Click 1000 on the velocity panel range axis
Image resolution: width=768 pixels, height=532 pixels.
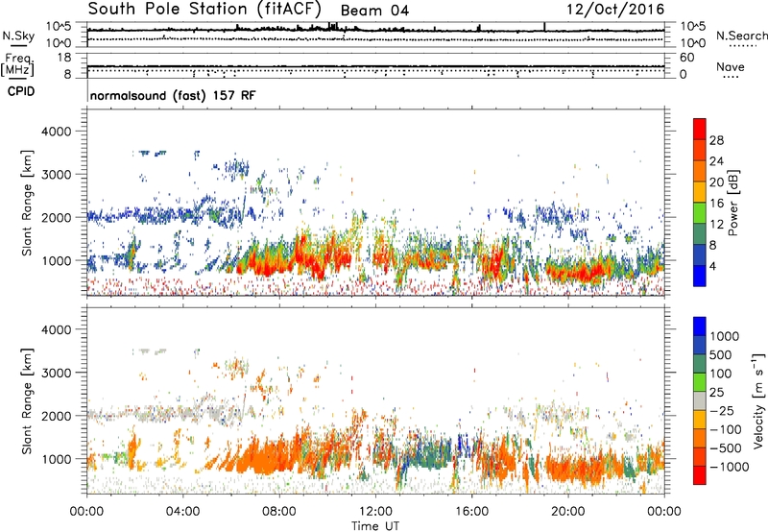click(56, 459)
